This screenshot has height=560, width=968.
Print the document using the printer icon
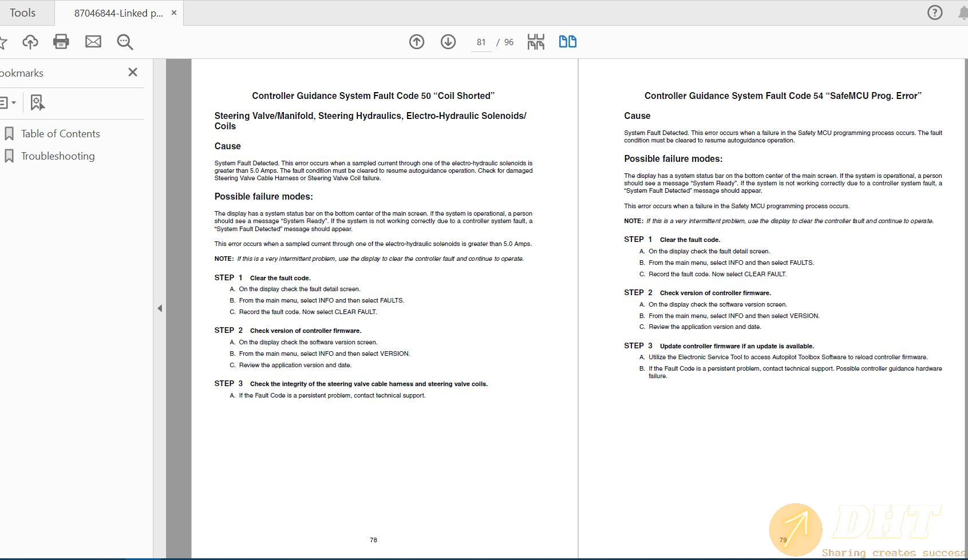click(61, 42)
